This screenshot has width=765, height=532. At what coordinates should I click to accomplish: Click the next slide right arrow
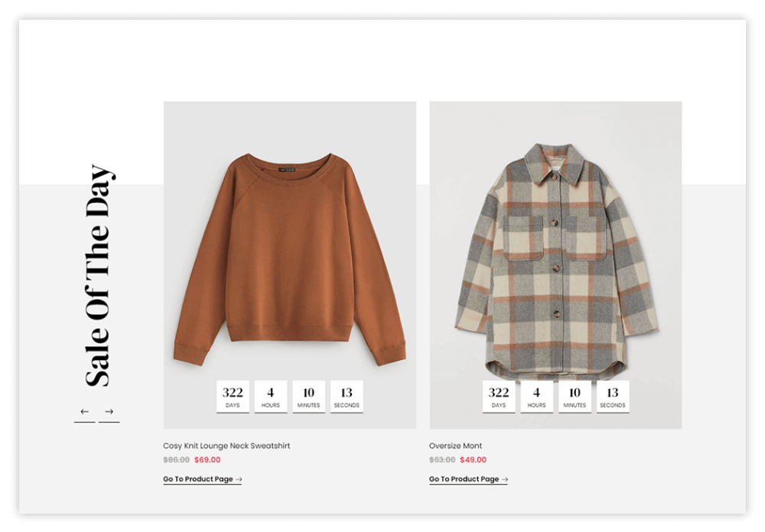109,412
